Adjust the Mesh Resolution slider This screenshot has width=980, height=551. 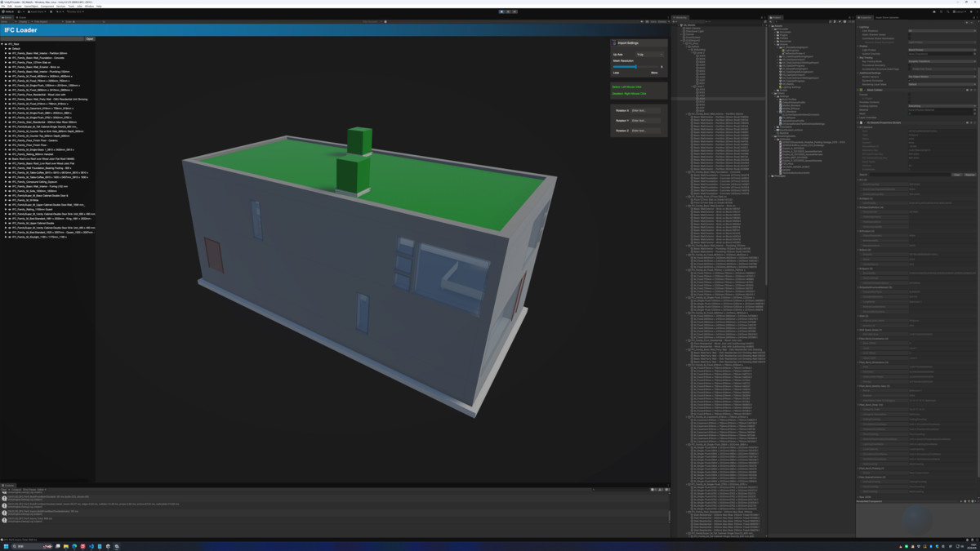coord(638,67)
